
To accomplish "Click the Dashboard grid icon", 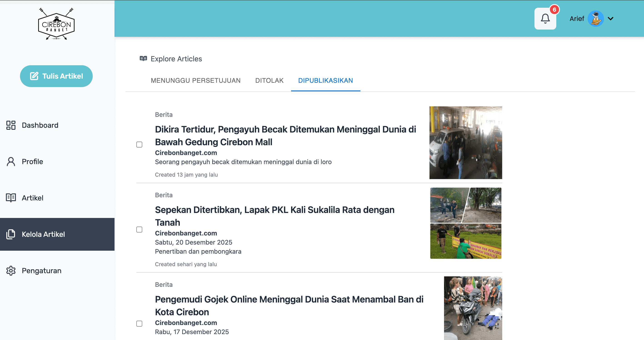I will click(11, 125).
